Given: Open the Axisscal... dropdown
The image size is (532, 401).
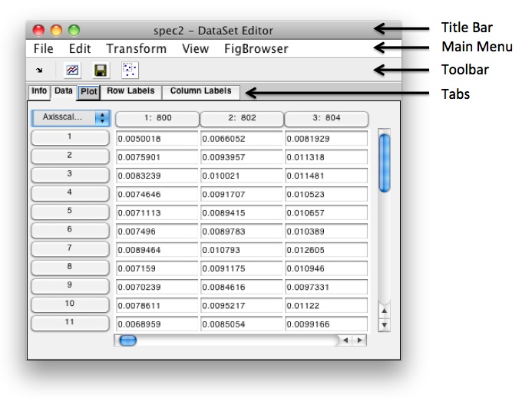Looking at the screenshot, I should (71, 119).
